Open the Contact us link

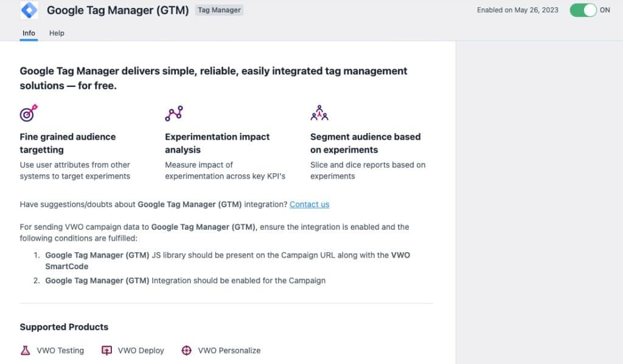coord(309,204)
